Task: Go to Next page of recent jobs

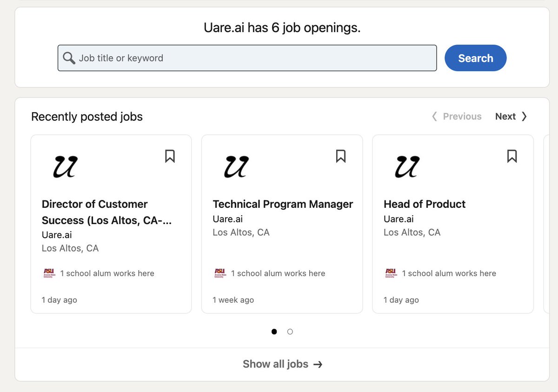Action: click(511, 116)
